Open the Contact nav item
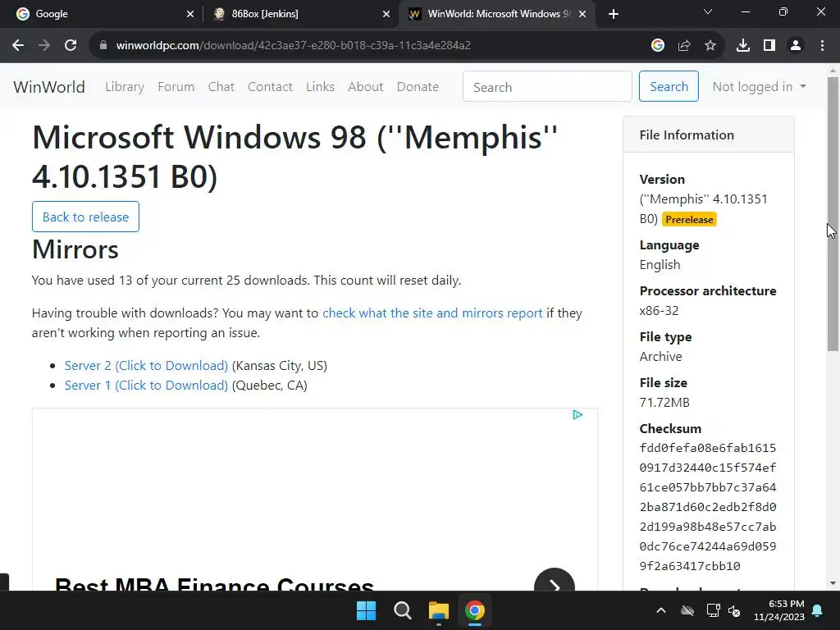Viewport: 840px width, 630px height. click(270, 86)
